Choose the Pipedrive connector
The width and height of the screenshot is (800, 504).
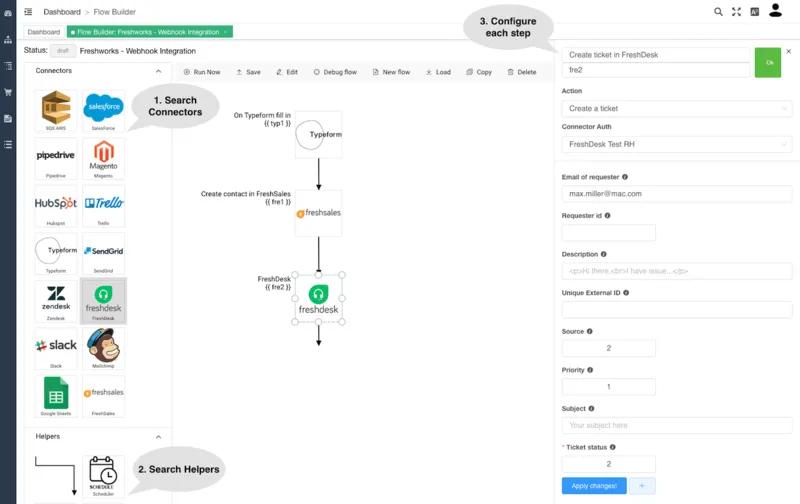[56, 158]
